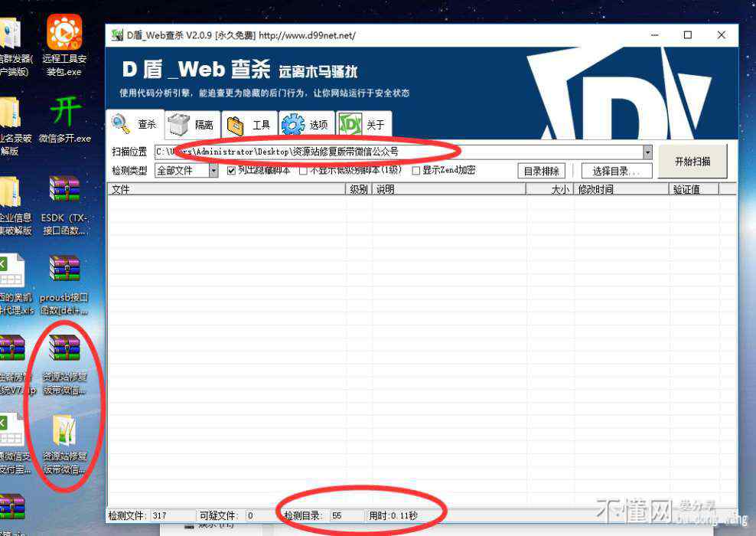The image size is (756, 536).
Task: Minimize the D盾_Web查杀 window
Action: (x=655, y=35)
